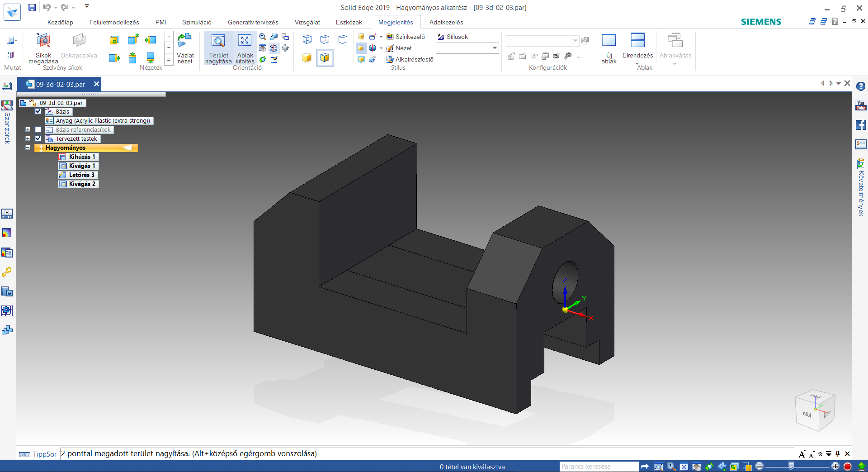Click the shaded-with-edges display mode cube
This screenshot has width=868, height=472.
point(325,58)
